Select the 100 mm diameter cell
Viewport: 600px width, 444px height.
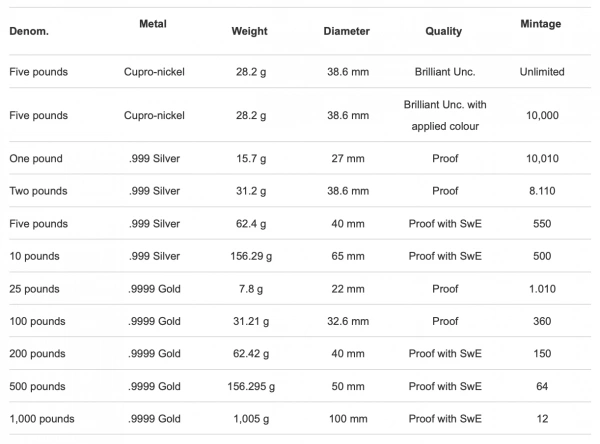348,419
